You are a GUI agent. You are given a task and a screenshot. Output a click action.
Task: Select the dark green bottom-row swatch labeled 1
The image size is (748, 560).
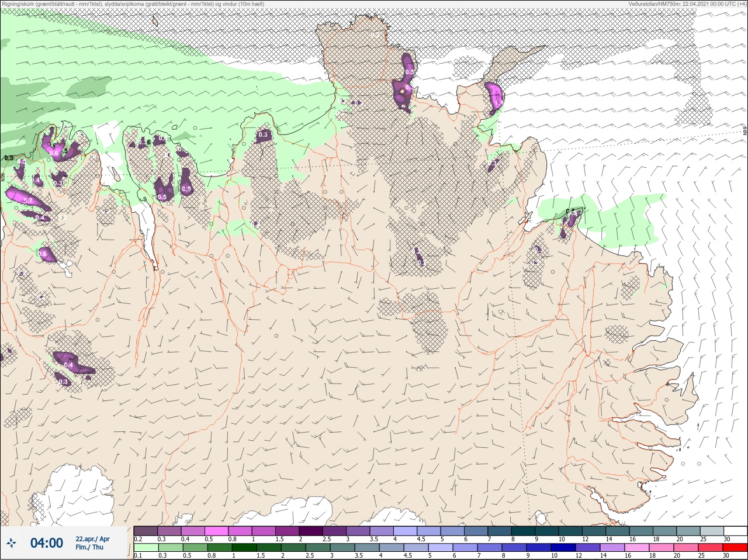click(244, 548)
